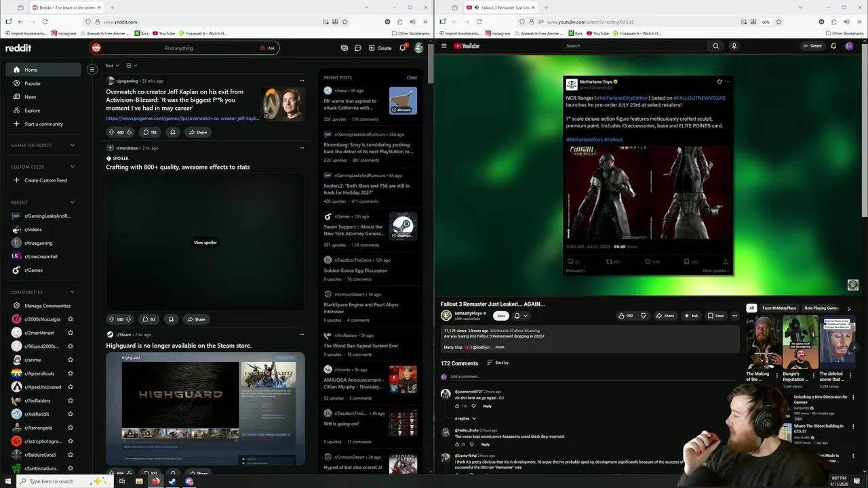Image resolution: width=868 pixels, height=488 pixels.
Task: Downvote the Overwatch Jeff Kaplan post
Action: tap(129, 132)
